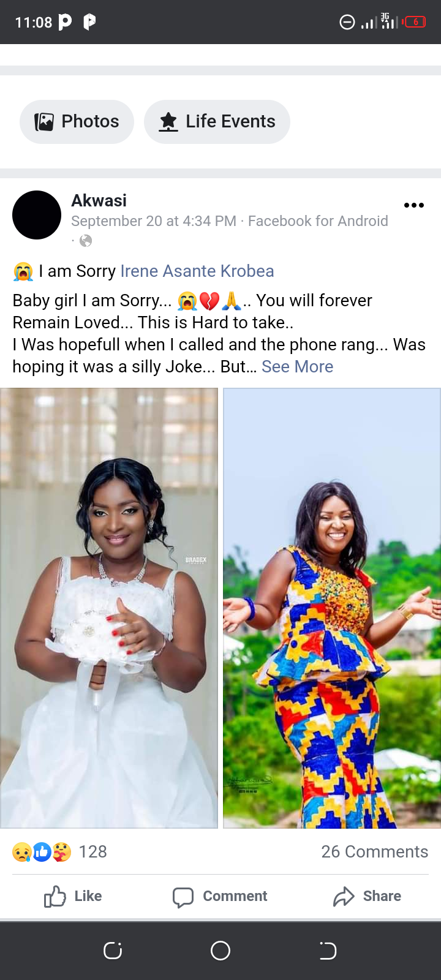Open Irene Asante Krobea tagged profile

pyautogui.click(x=197, y=271)
